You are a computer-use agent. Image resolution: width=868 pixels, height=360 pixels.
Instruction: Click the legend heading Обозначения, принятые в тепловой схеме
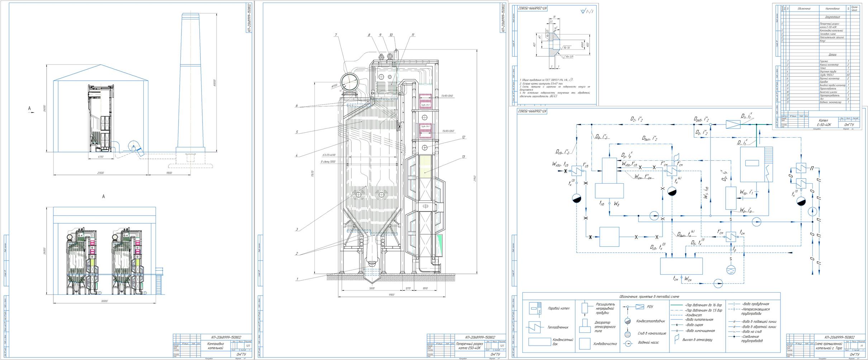coord(649,297)
